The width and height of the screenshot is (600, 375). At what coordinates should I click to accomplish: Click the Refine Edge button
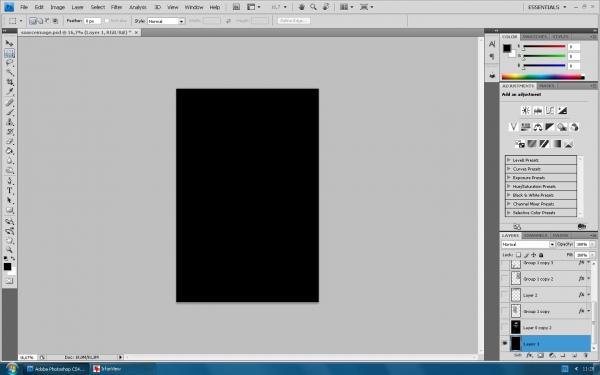coord(293,21)
